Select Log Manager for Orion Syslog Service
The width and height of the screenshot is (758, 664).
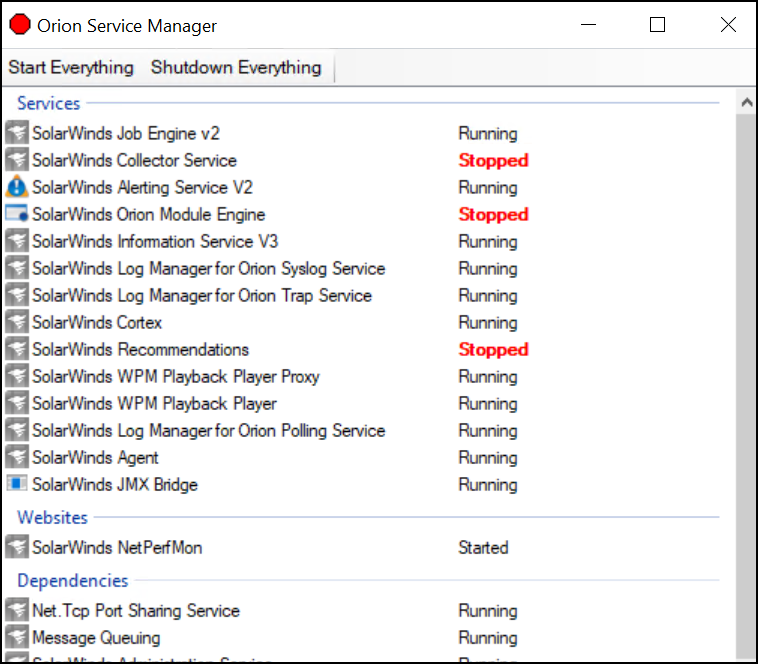(x=208, y=268)
